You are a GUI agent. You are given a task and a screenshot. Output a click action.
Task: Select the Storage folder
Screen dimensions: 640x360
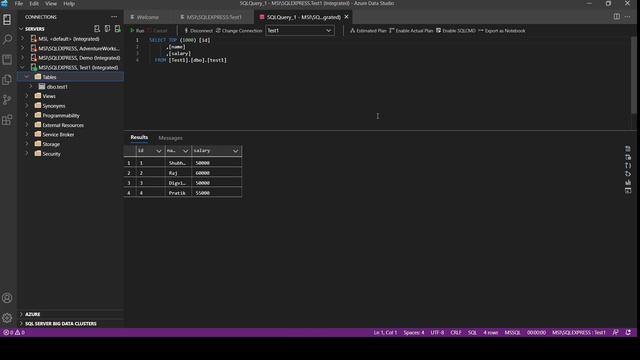tap(51, 144)
